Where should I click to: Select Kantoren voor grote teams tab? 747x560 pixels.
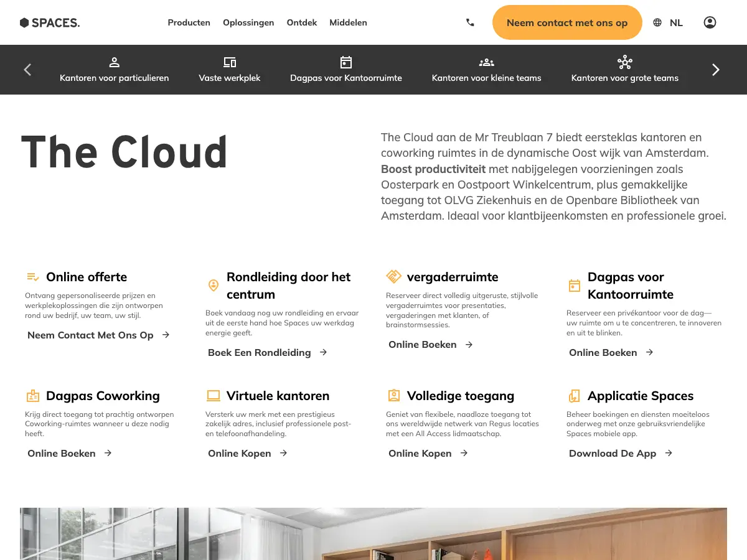(x=625, y=70)
